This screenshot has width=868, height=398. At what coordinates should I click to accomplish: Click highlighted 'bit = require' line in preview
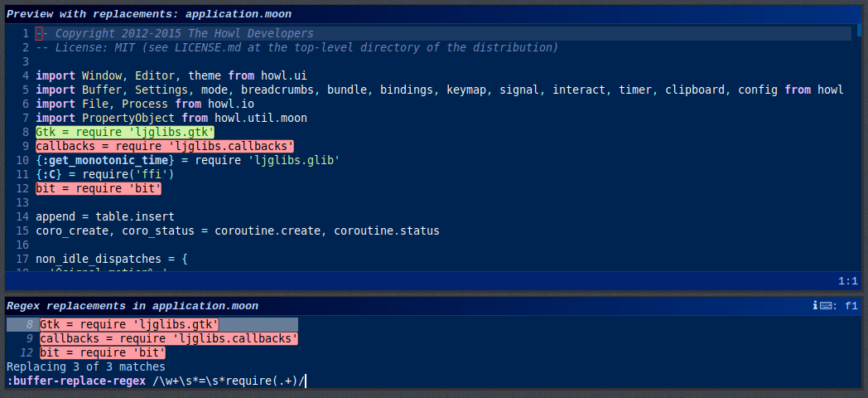coord(99,188)
